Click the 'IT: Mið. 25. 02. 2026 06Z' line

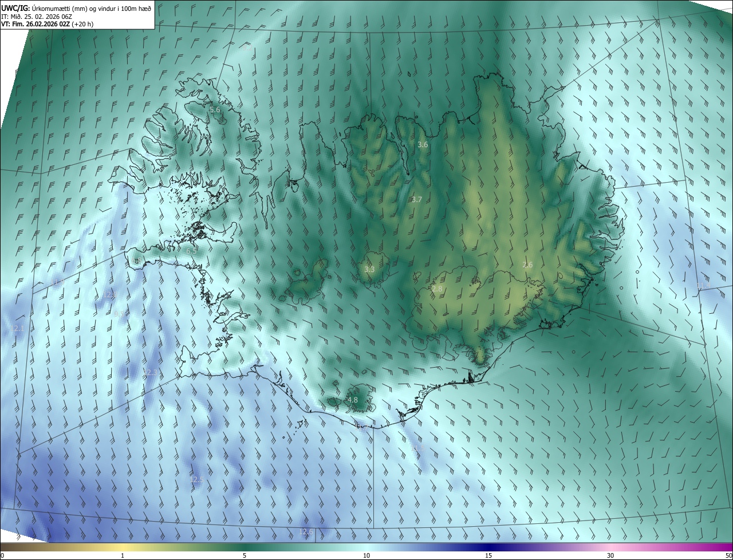pyautogui.click(x=36, y=17)
